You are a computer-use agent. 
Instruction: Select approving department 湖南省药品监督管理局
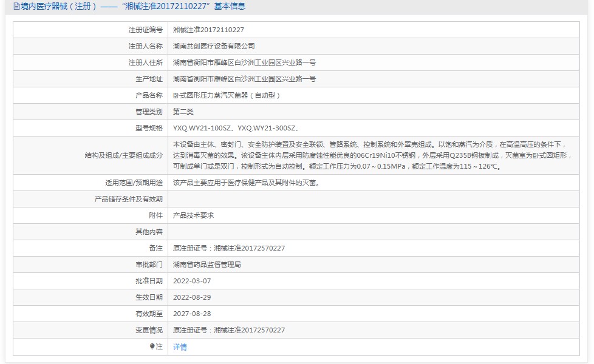(207, 265)
